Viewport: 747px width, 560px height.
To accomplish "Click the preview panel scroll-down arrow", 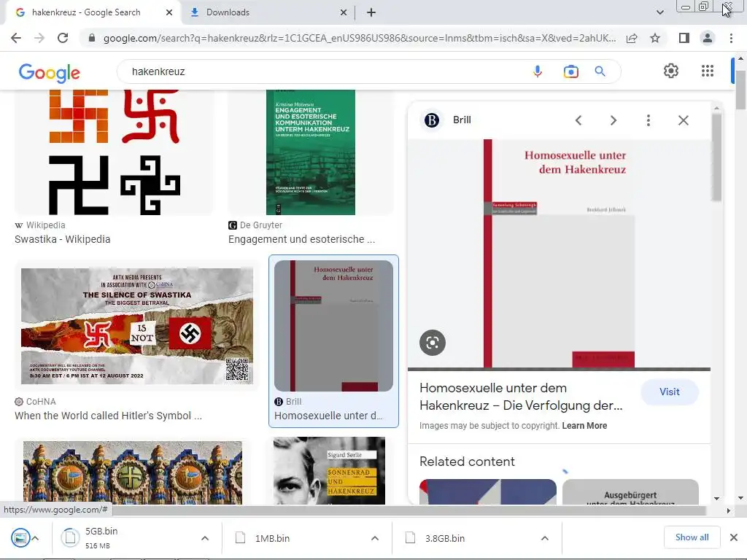I will (x=716, y=499).
